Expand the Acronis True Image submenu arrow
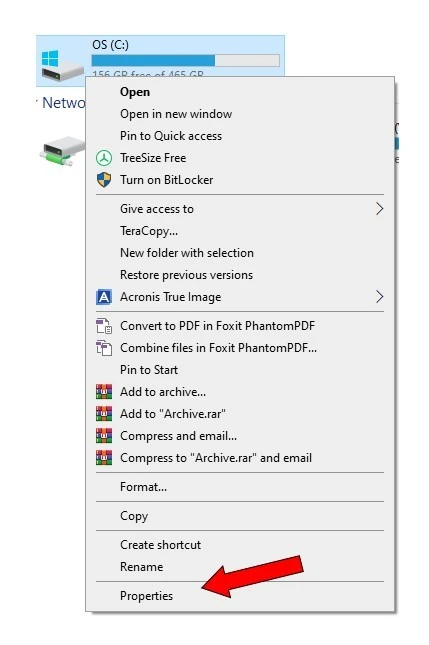 379,297
